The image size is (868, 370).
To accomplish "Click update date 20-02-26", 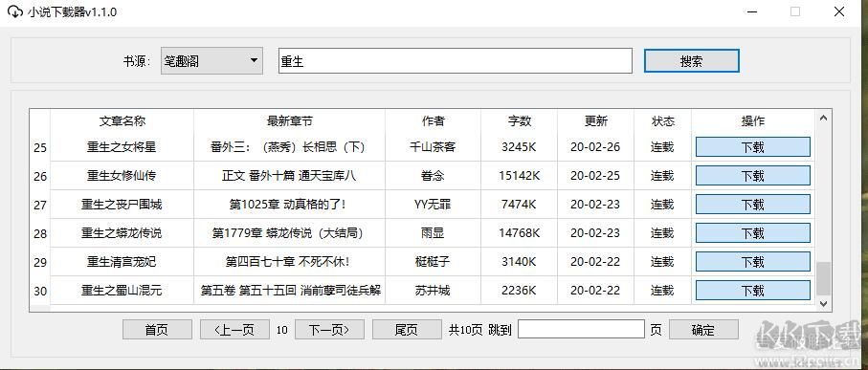I will [595, 147].
